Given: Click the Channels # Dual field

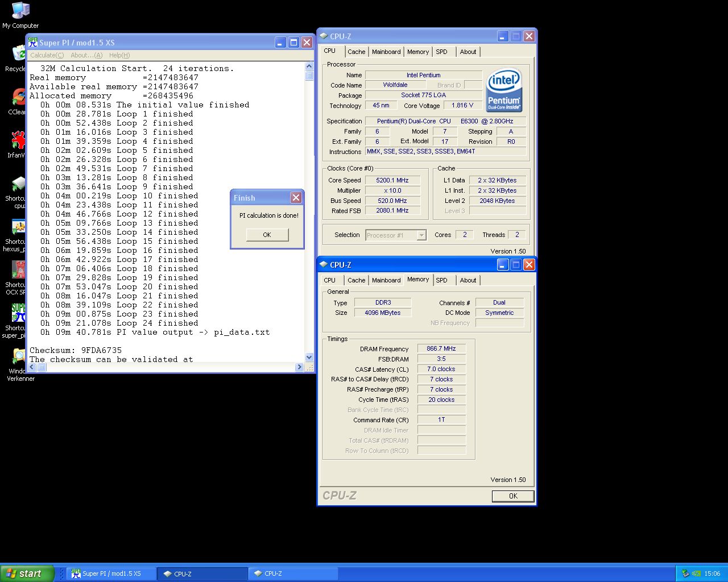Looking at the screenshot, I should [499, 302].
